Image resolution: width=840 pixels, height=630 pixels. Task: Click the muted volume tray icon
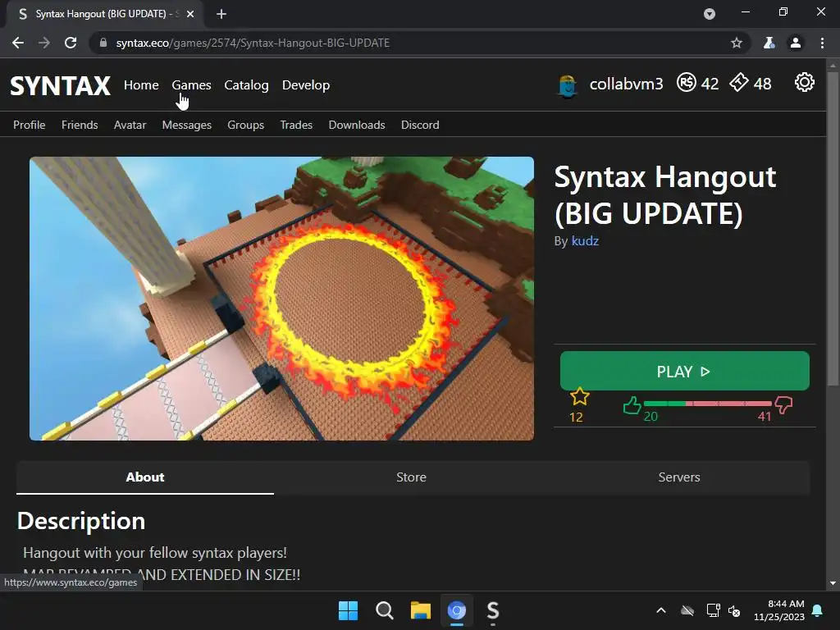point(734,610)
